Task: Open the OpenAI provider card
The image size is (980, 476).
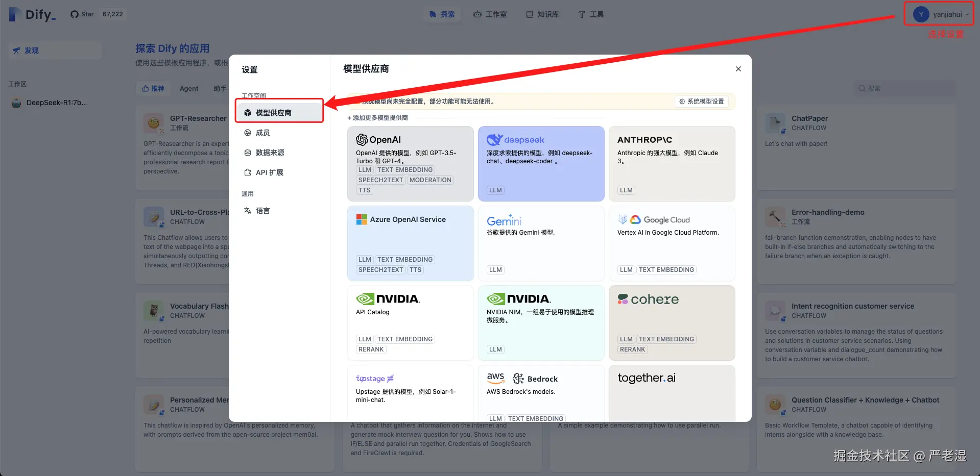Action: pyautogui.click(x=410, y=164)
